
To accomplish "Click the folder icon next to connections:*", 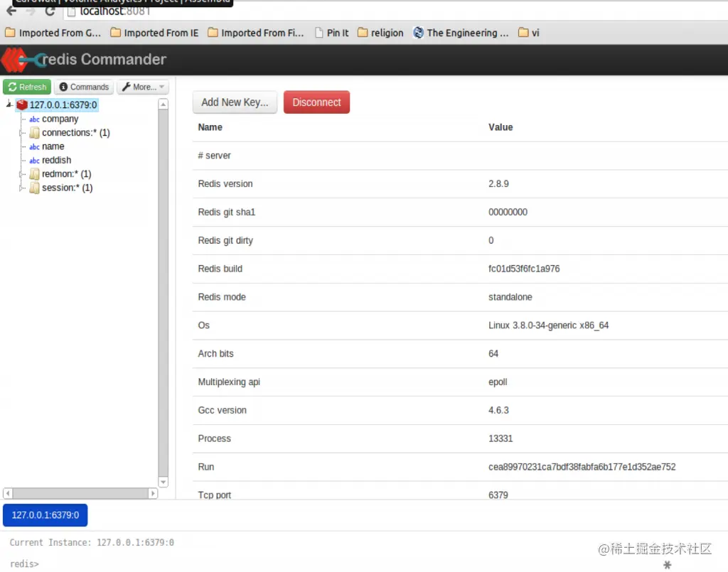I will [34, 132].
